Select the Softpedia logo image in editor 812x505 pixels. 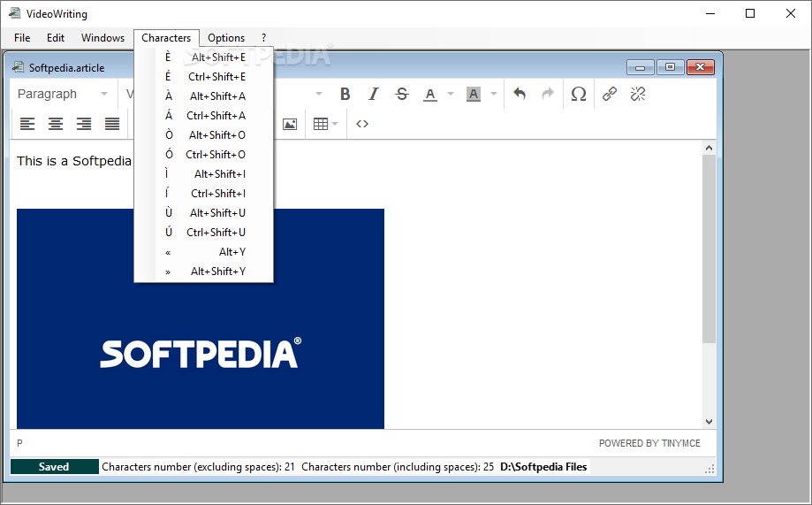[x=201, y=318]
